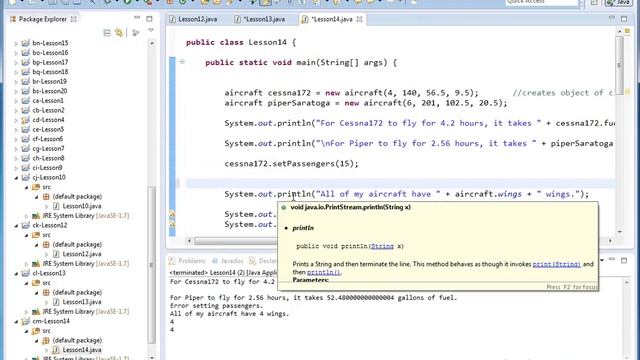
Task: Select Lesson13.java in Package Explorer
Action: (82, 302)
